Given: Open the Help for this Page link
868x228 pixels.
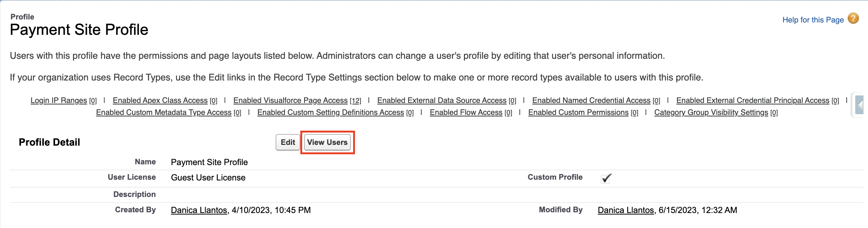Looking at the screenshot, I should (813, 20).
